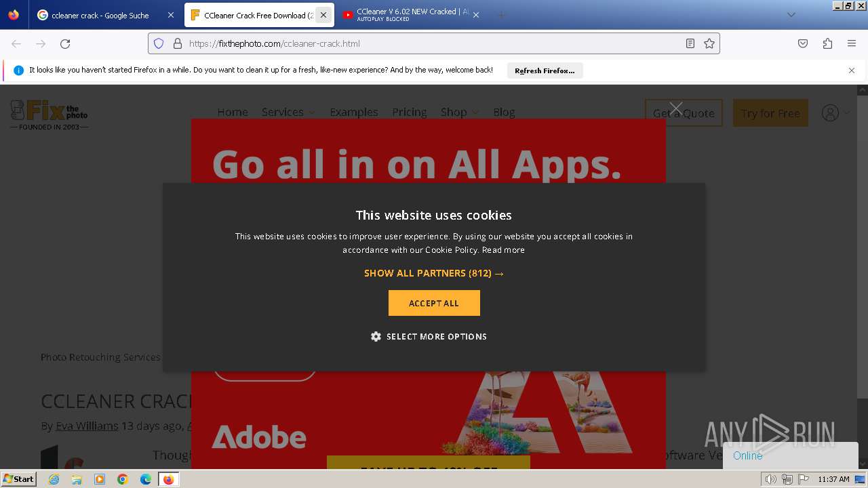
Task: Close the CCleaner V 6.02 YouTube tab
Action: point(476,15)
